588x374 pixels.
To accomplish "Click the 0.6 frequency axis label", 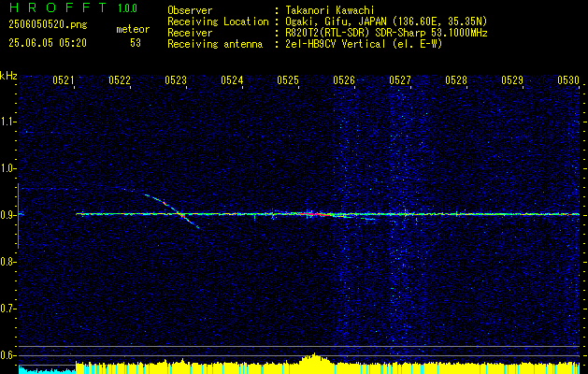I will pyautogui.click(x=7, y=355).
